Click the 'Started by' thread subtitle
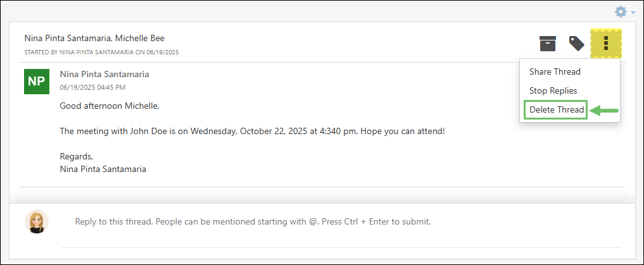 (101, 52)
